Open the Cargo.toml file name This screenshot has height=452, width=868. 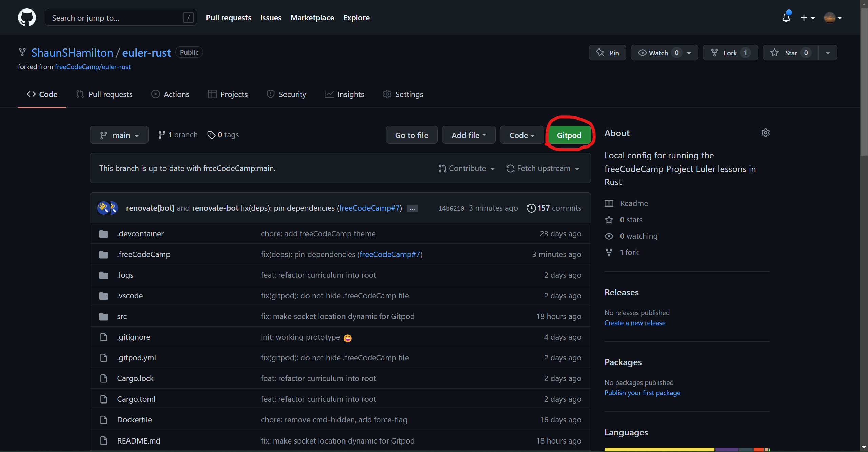click(136, 399)
